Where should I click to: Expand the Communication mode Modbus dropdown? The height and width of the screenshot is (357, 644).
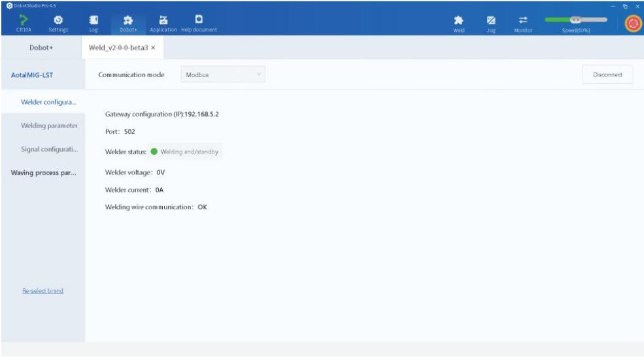click(x=223, y=75)
